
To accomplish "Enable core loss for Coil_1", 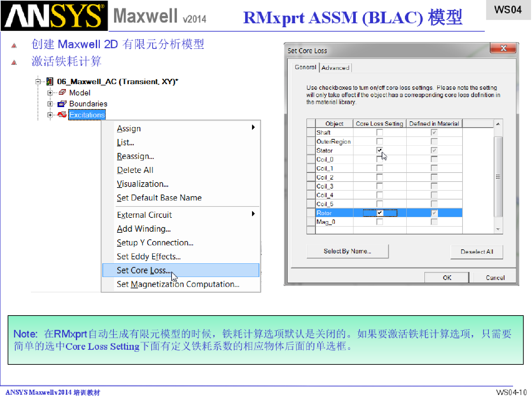I will [379, 168].
